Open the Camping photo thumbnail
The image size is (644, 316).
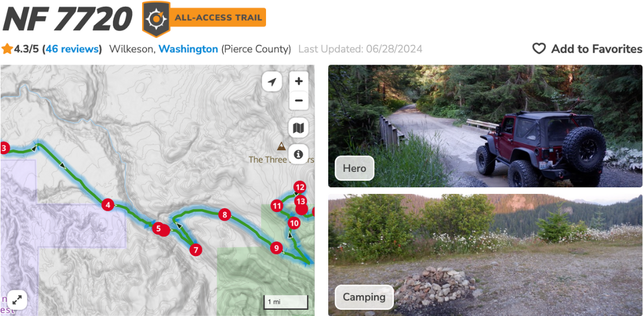point(485,255)
